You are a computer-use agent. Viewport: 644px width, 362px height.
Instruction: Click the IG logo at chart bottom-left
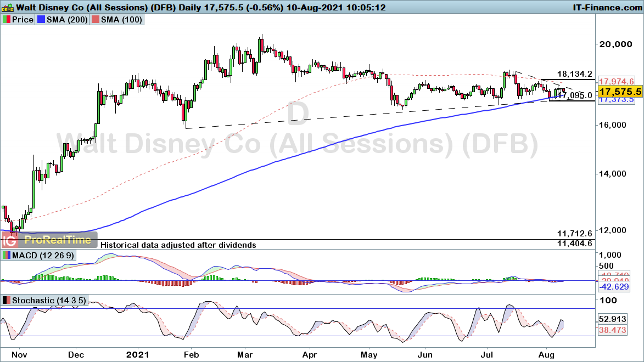coord(9,240)
